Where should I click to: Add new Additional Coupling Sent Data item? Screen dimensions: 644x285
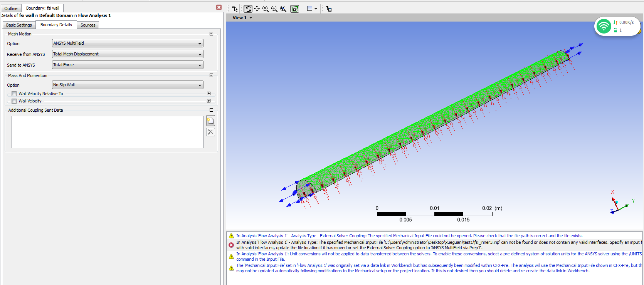[x=210, y=121]
